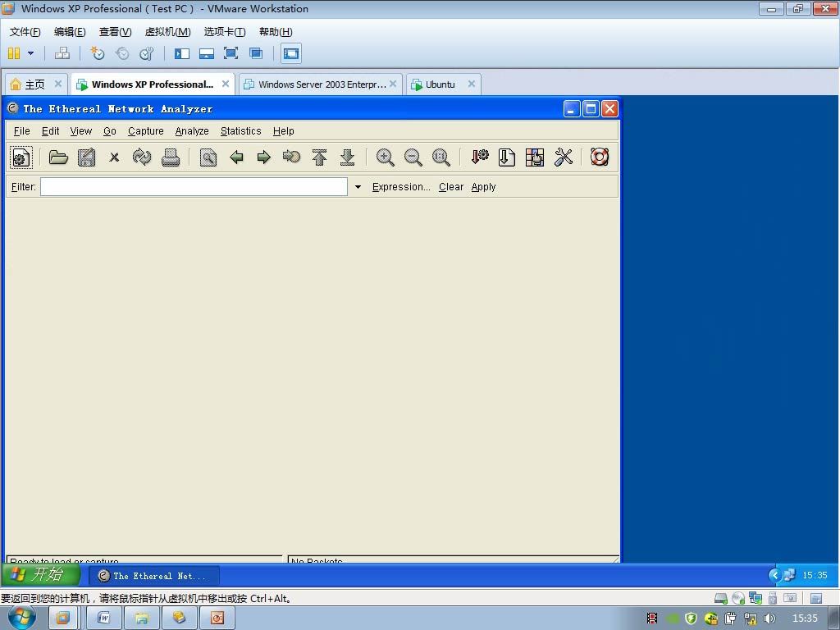Viewport: 840px width, 630px height.
Task: Click the Go to packet number icon
Action: pos(291,157)
